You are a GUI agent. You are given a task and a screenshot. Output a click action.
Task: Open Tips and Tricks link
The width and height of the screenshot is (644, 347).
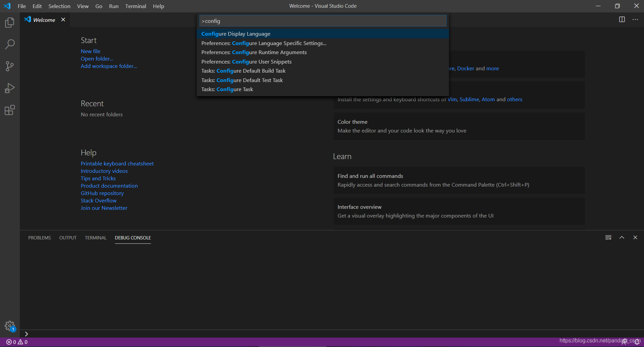[x=98, y=178]
